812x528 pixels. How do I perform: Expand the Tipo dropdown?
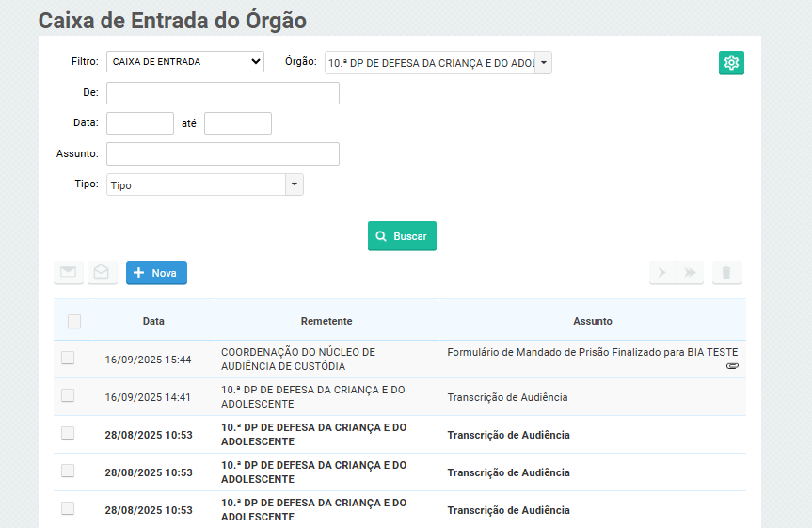point(295,184)
